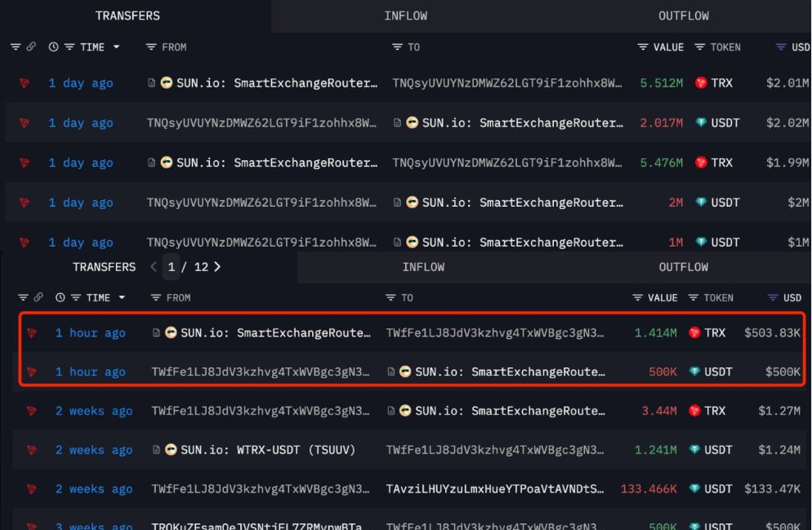812x530 pixels.
Task: Click the current page number field in the pager
Action: point(171,267)
